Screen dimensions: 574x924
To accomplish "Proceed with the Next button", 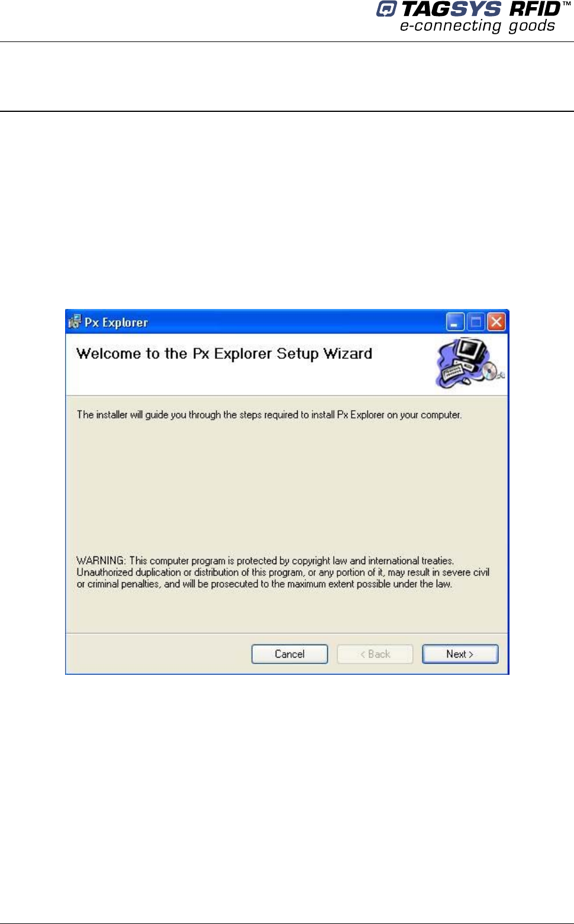I will (460, 654).
